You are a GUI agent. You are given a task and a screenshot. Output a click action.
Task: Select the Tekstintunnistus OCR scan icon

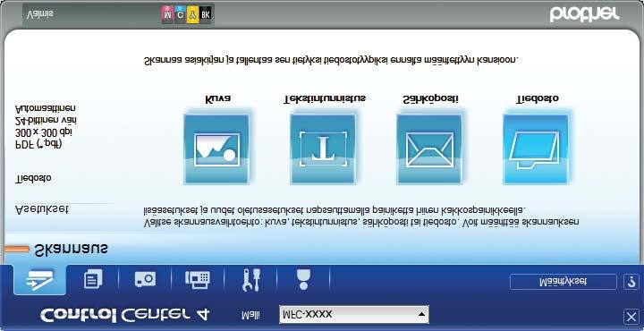(x=323, y=149)
